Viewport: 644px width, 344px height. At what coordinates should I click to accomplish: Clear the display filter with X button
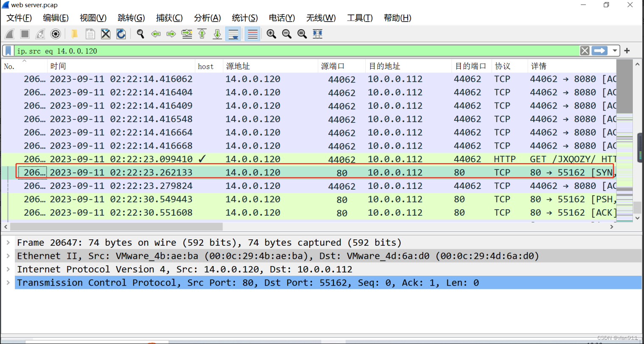coord(585,51)
